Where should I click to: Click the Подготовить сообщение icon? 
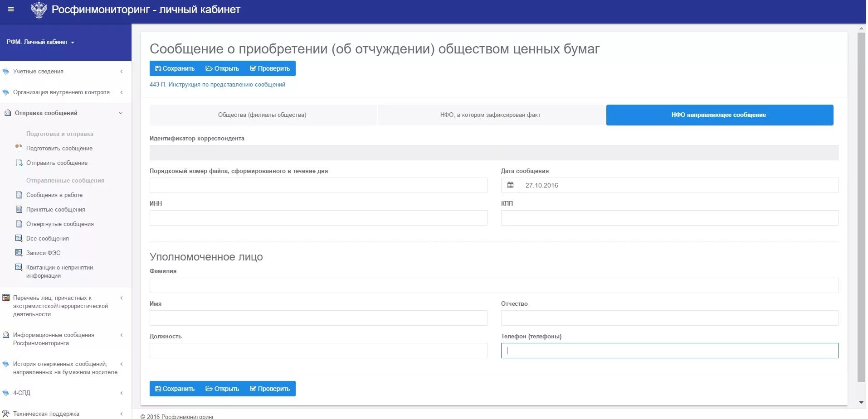pos(19,148)
